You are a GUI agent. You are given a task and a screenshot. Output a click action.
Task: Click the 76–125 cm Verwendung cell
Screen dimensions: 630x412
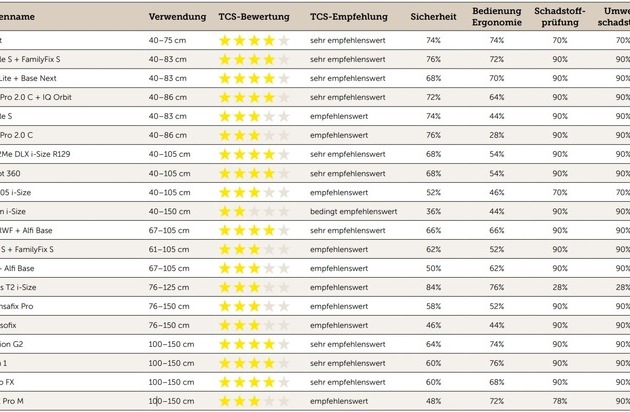coord(169,287)
